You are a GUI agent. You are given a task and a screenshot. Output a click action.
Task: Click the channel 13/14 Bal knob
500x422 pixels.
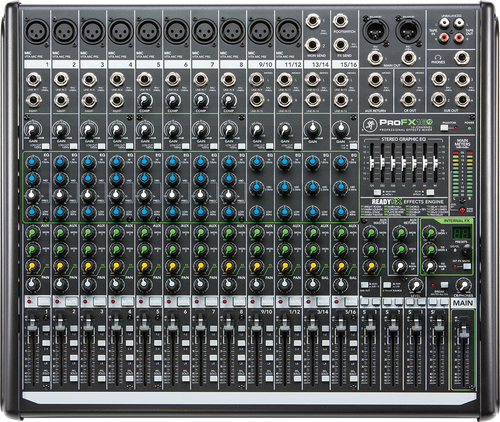pyautogui.click(x=312, y=284)
